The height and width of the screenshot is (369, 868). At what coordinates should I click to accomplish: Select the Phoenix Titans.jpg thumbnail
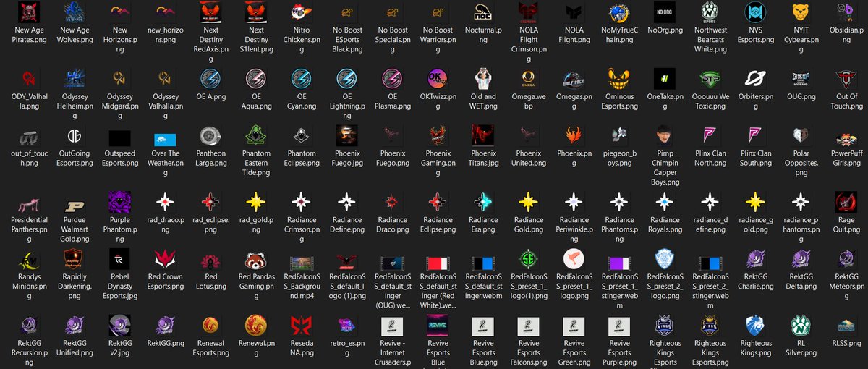pyautogui.click(x=483, y=135)
